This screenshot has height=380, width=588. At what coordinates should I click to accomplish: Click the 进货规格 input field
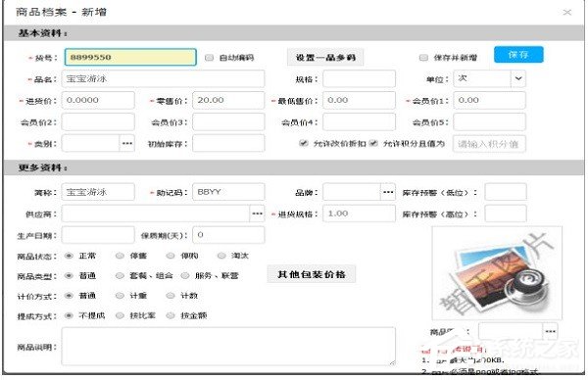point(360,214)
